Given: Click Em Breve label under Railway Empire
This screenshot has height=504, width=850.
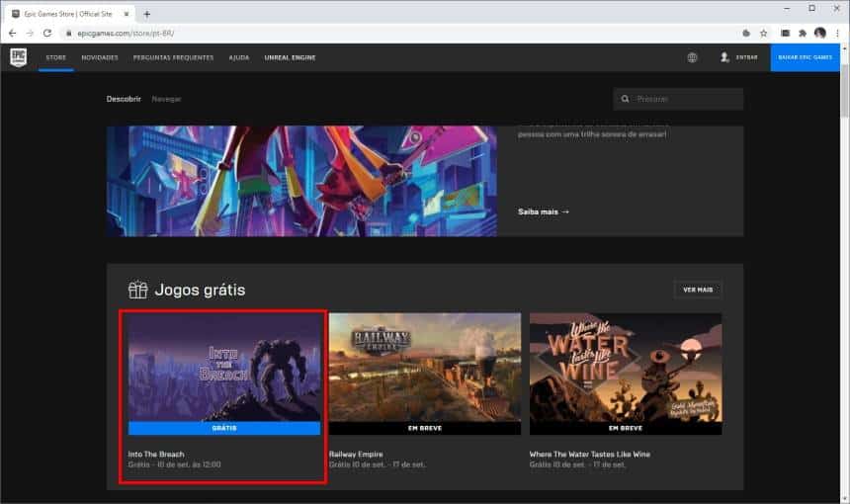Looking at the screenshot, I should click(x=425, y=428).
